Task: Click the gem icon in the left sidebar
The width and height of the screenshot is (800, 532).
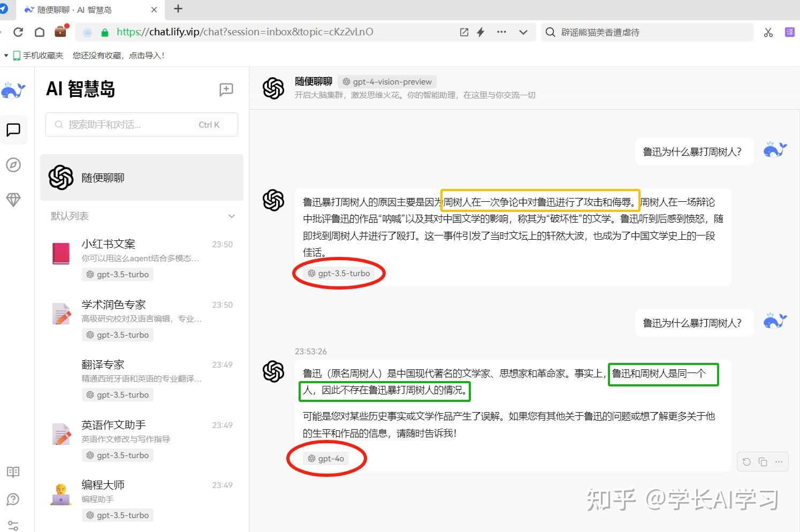Action: click(13, 199)
